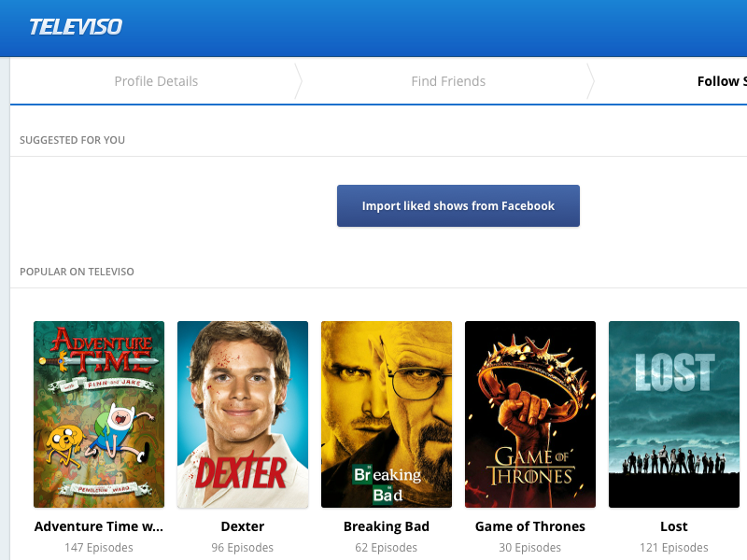This screenshot has height=560, width=747.
Task: Select the Follow Shows step tab
Action: pos(722,81)
